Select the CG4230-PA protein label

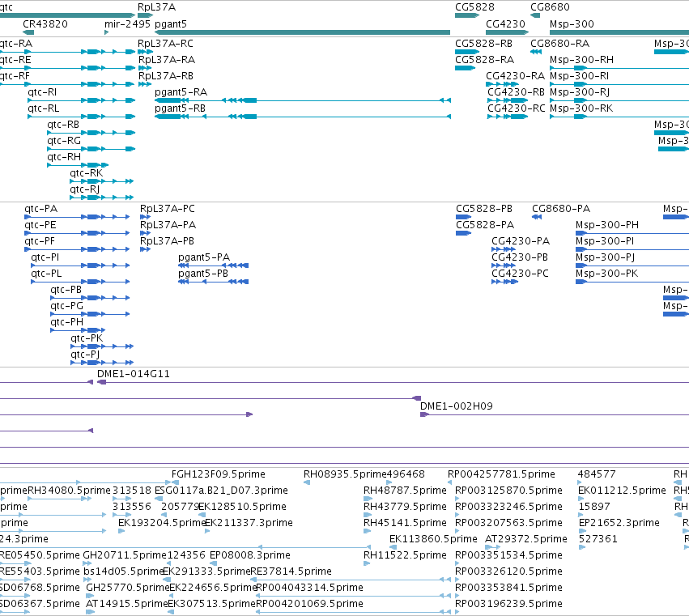[521, 241]
